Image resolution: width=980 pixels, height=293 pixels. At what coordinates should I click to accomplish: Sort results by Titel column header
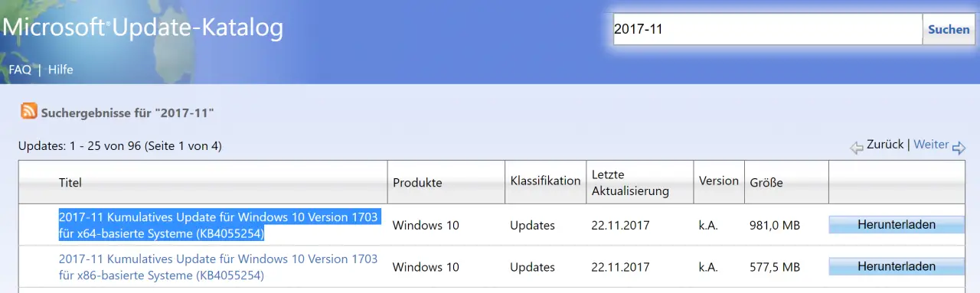[70, 183]
